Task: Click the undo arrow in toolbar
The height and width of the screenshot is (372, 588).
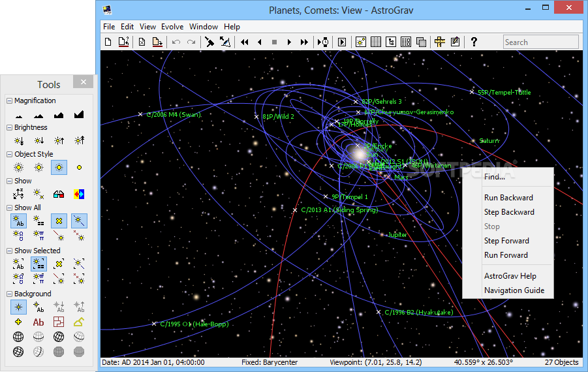Action: tap(176, 42)
